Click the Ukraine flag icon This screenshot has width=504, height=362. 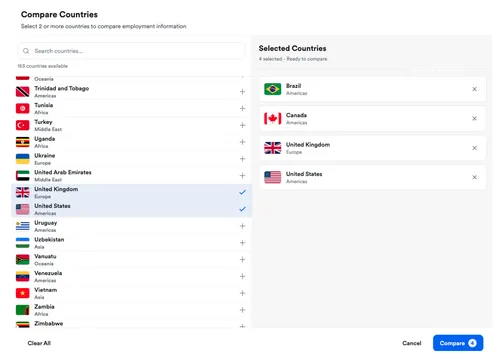23,159
